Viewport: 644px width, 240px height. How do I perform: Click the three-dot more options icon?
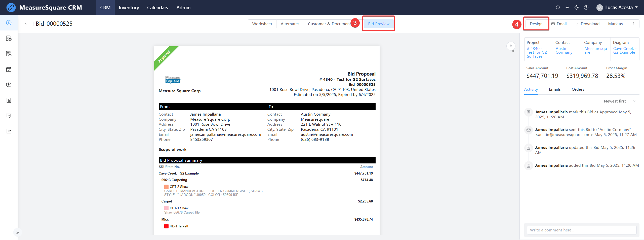click(x=633, y=24)
